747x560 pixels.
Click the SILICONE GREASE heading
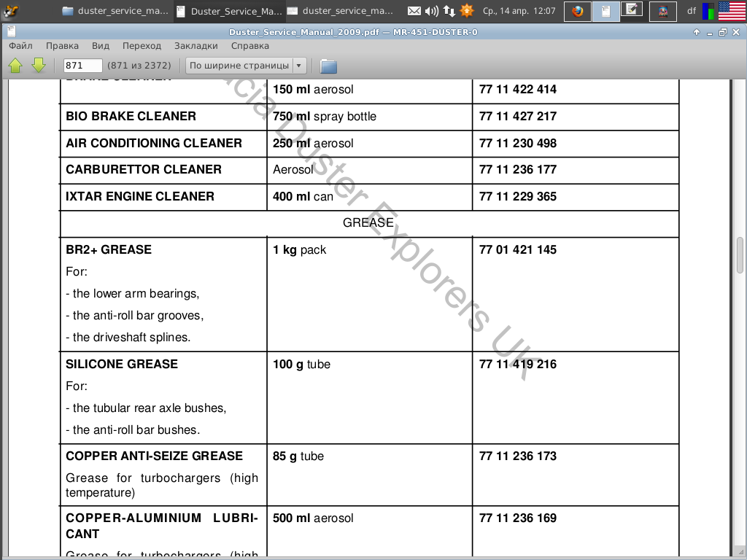(x=122, y=365)
